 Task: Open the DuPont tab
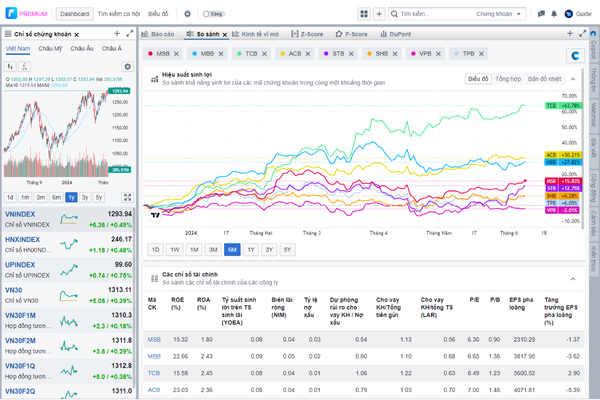396,34
